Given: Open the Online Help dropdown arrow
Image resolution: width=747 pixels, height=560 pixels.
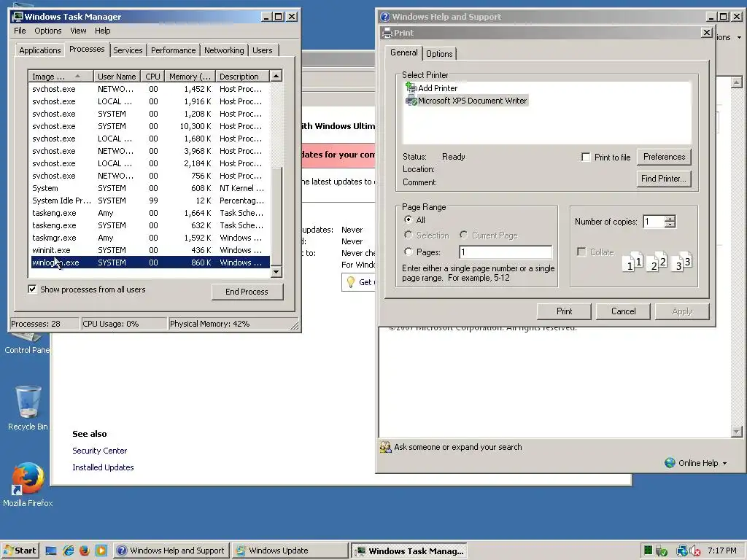Looking at the screenshot, I should click(x=724, y=463).
